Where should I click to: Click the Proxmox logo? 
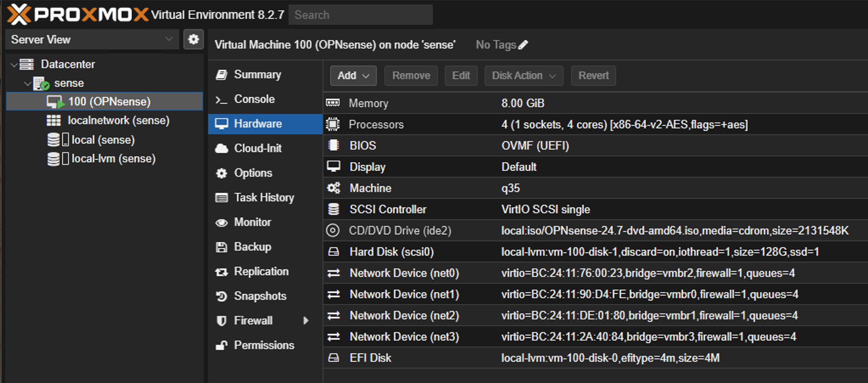78,14
